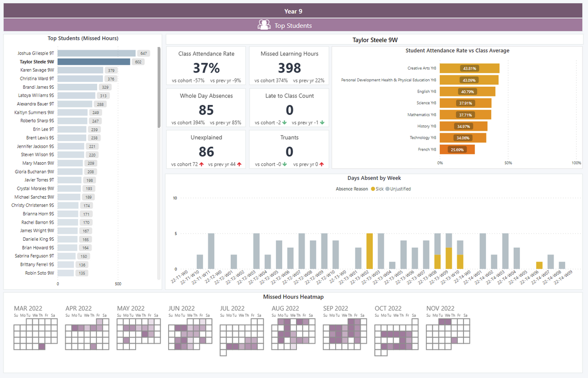This screenshot has width=588, height=378.
Task: Click the Top Students people icon
Action: 264,25
